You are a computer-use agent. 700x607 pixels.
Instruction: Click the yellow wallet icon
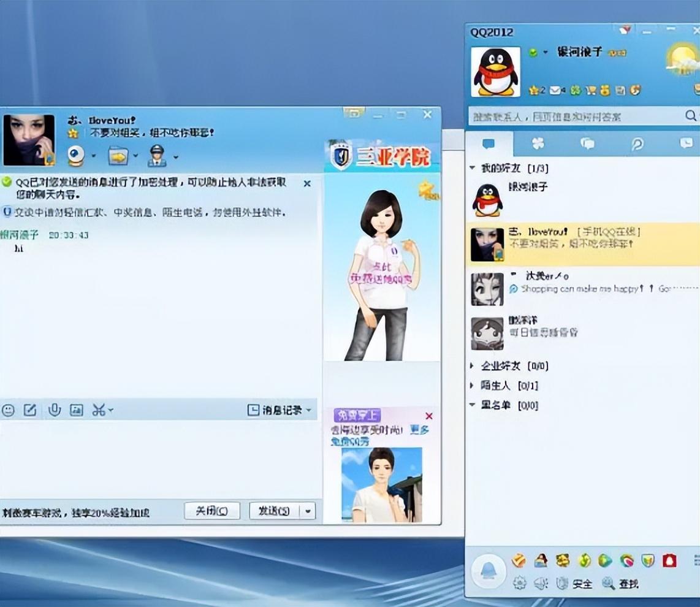point(606,91)
